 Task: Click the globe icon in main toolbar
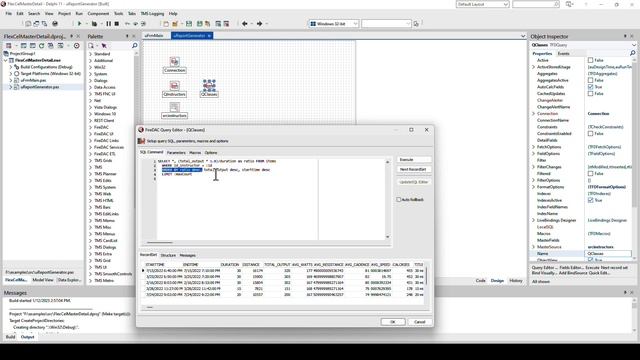(55, 24)
